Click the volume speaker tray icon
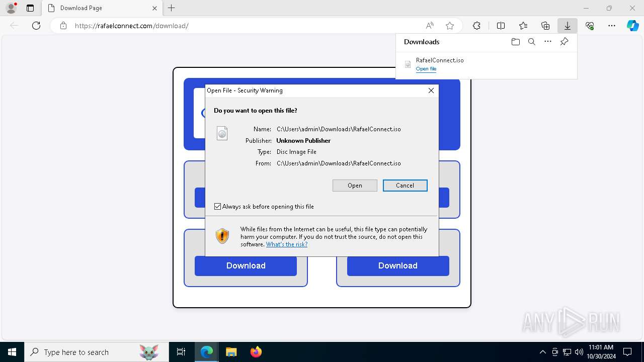This screenshot has height=362, width=644. pyautogui.click(x=579, y=352)
